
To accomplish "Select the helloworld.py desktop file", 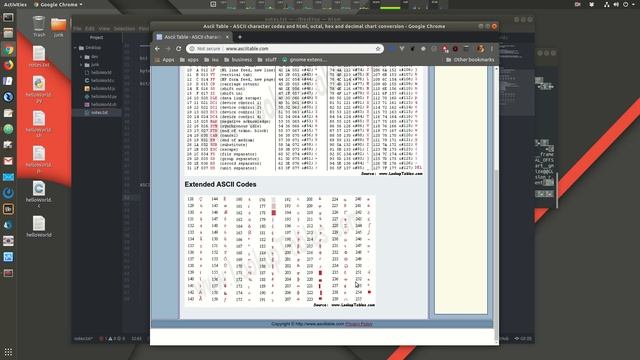I will (39, 90).
